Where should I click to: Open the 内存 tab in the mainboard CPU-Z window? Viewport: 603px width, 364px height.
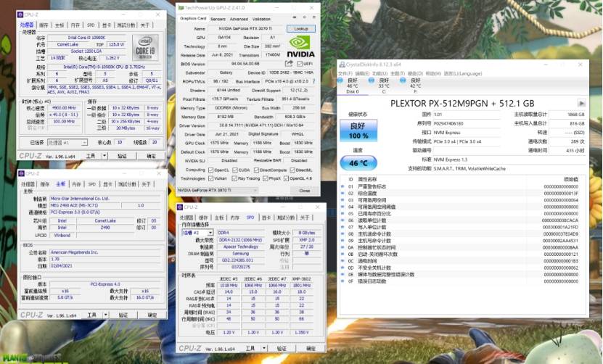pyautogui.click(x=76, y=184)
